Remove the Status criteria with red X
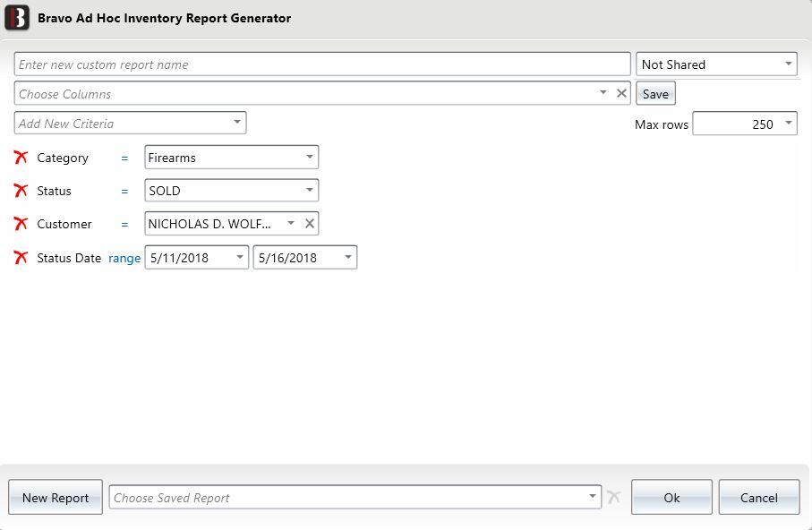Viewport: 812px width, 530px height. click(x=21, y=191)
